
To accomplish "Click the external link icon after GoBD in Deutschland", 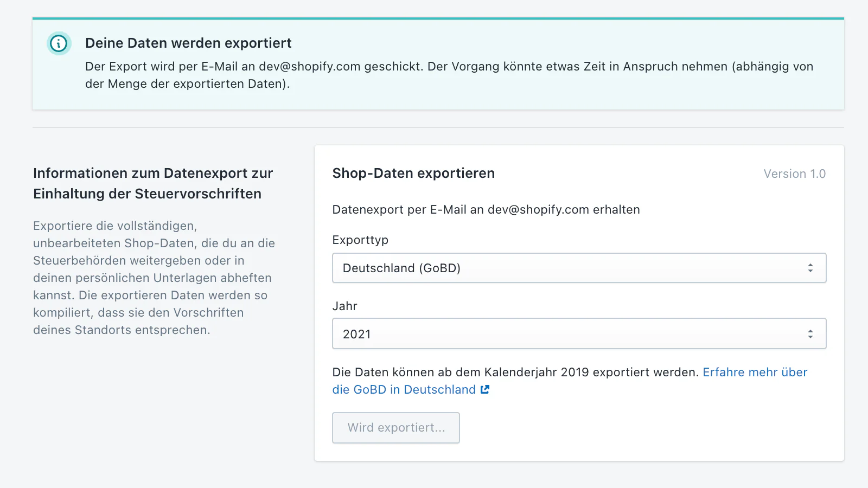I will [485, 389].
